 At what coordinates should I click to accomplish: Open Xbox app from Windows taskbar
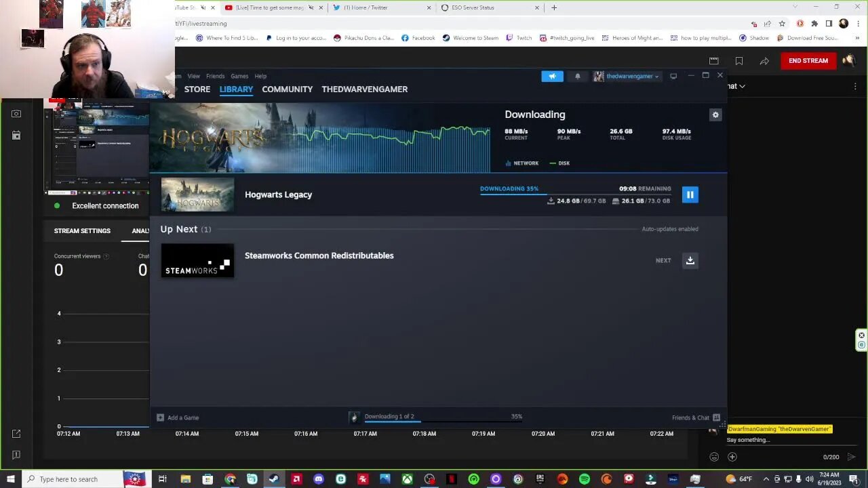pyautogui.click(x=407, y=479)
